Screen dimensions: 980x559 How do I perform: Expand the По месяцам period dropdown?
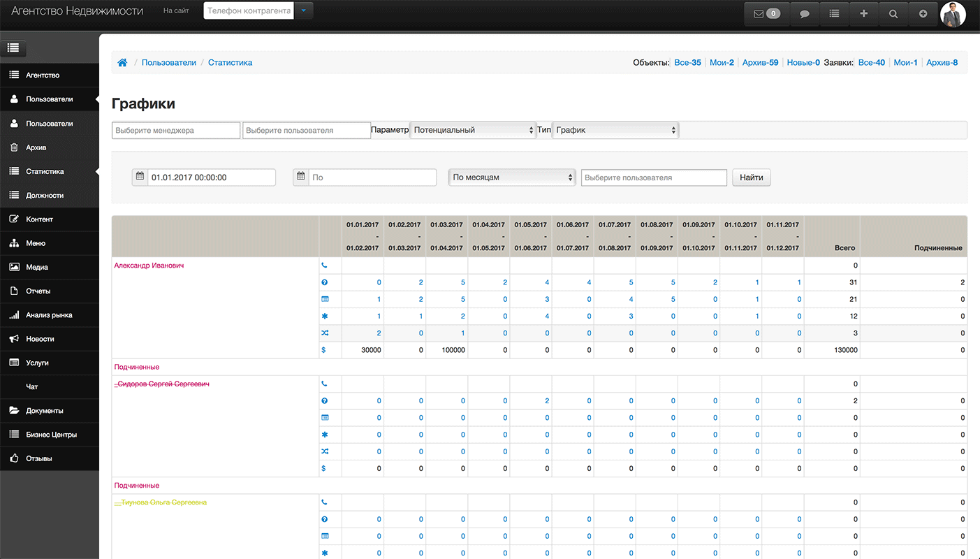click(x=511, y=177)
